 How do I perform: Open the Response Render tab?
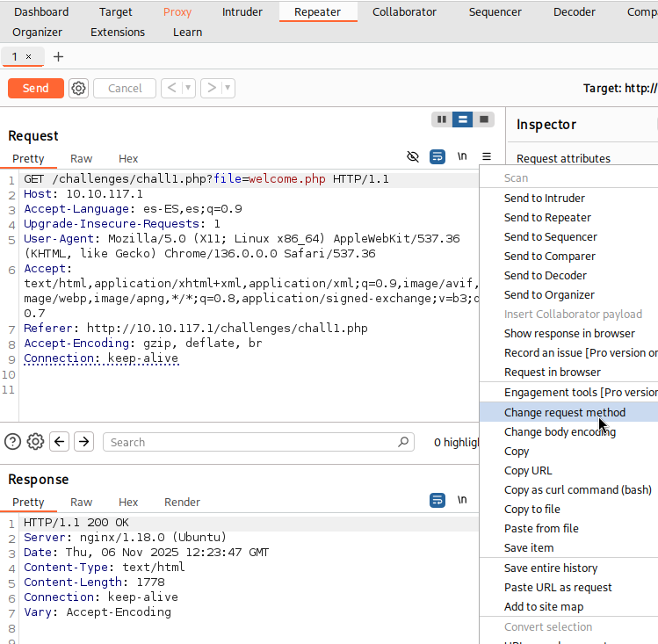182,503
